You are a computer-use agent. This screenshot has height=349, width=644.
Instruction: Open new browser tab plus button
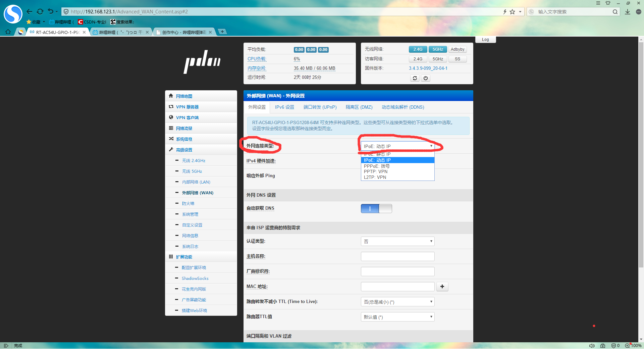222,32
